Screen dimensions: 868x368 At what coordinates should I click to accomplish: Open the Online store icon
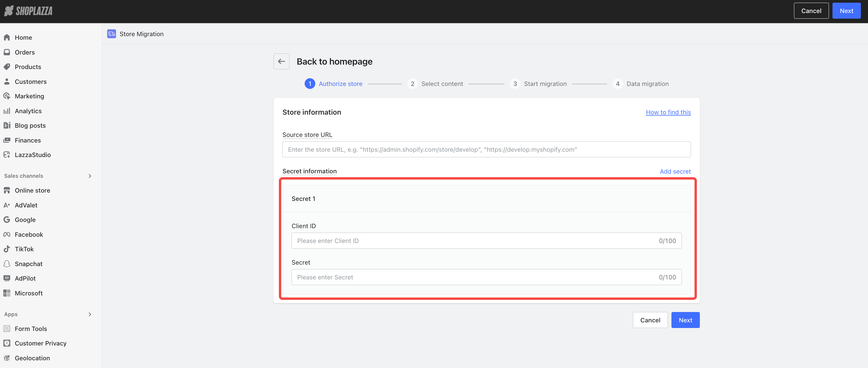7,191
